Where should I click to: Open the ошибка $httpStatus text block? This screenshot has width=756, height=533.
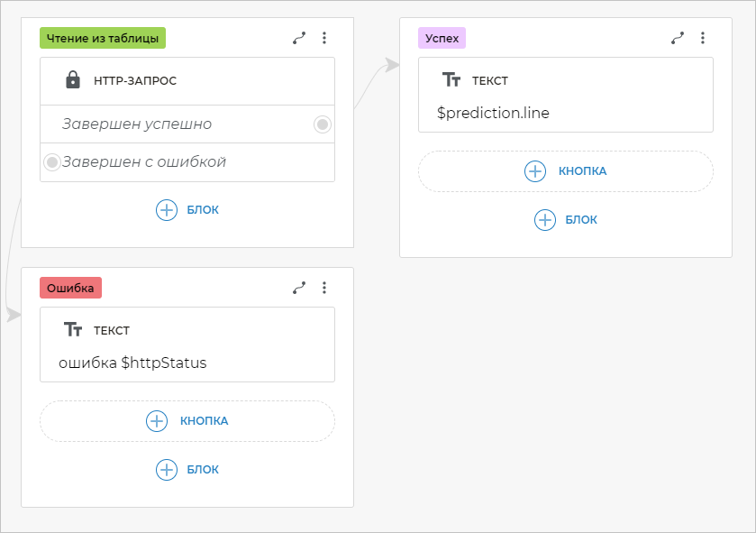[132, 363]
